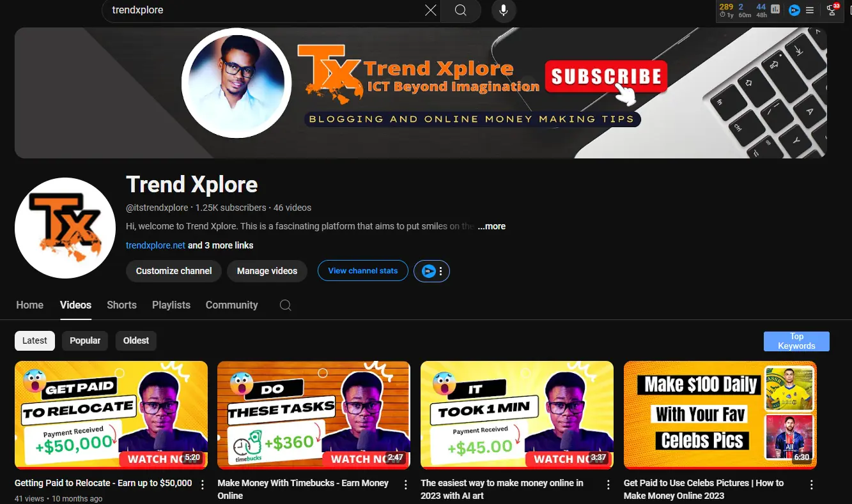Open the vidIQ extension menu icon
Image resolution: width=852 pixels, height=504 pixels.
click(809, 10)
